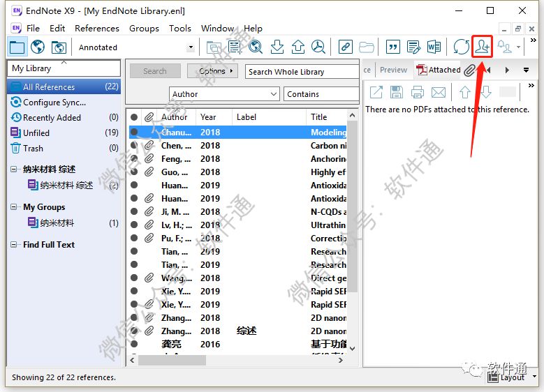544x392 pixels.
Task: Click Configure Sync link
Action: (x=54, y=103)
